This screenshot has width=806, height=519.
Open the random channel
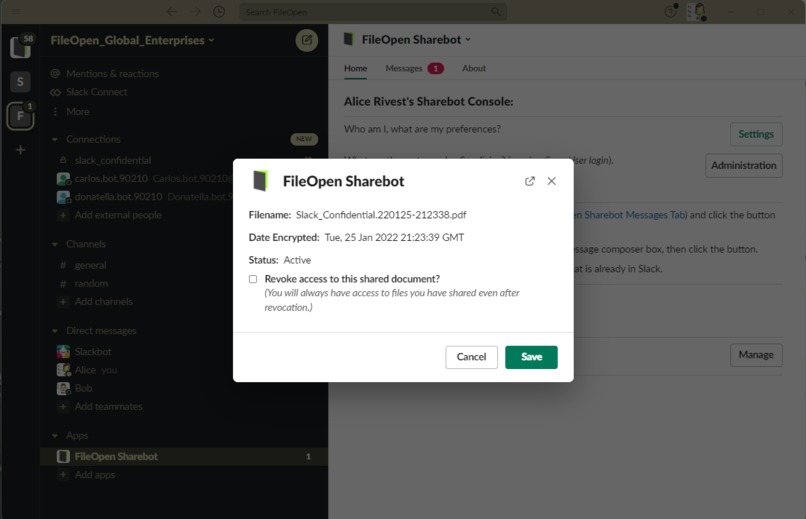(x=91, y=284)
